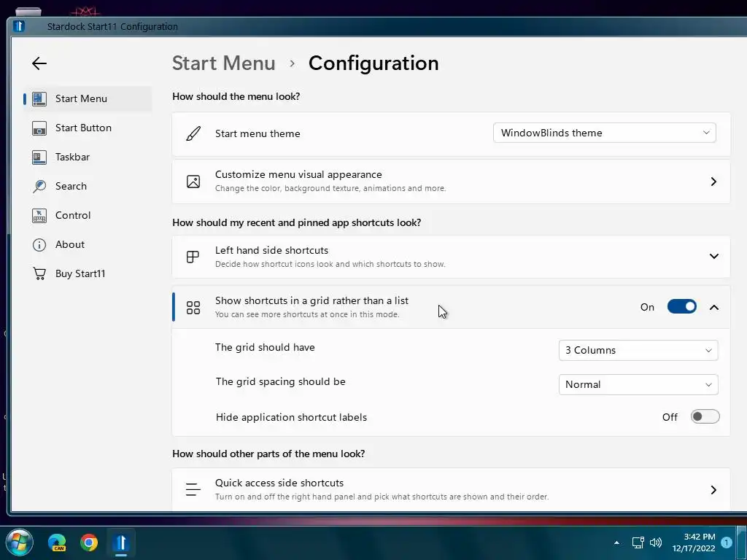The width and height of the screenshot is (747, 560).
Task: Click 'Change the color, background texture' description
Action: (x=330, y=189)
